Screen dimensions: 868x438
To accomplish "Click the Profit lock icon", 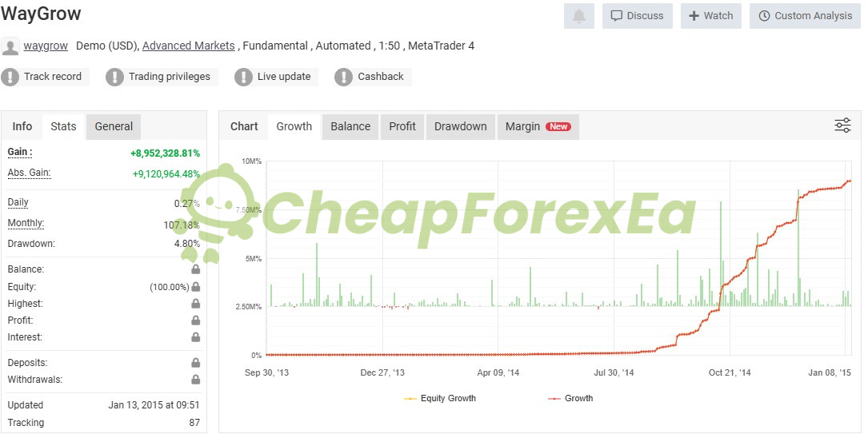I will point(195,321).
